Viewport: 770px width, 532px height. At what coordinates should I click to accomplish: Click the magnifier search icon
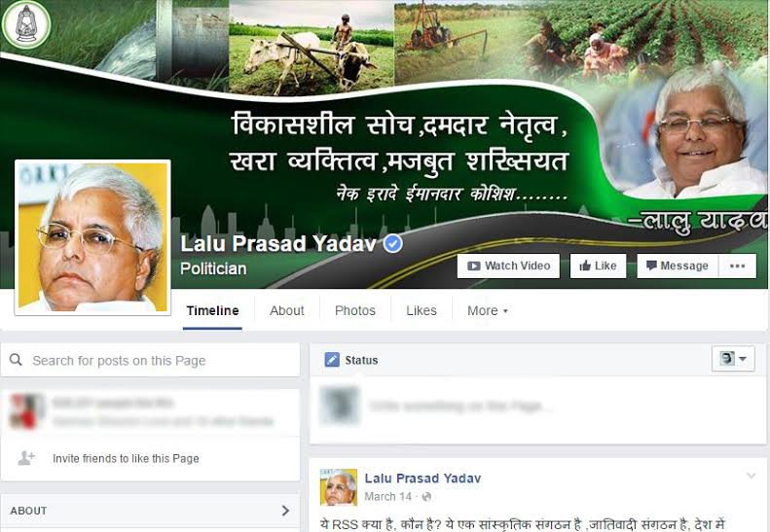pos(16,360)
